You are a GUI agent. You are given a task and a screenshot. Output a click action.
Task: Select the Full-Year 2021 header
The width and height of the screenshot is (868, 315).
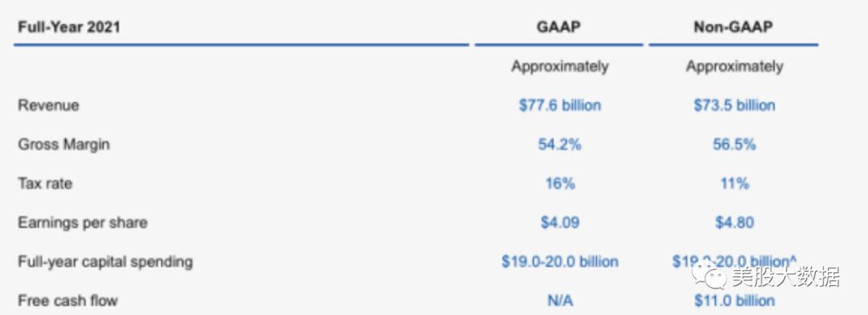[x=68, y=27]
